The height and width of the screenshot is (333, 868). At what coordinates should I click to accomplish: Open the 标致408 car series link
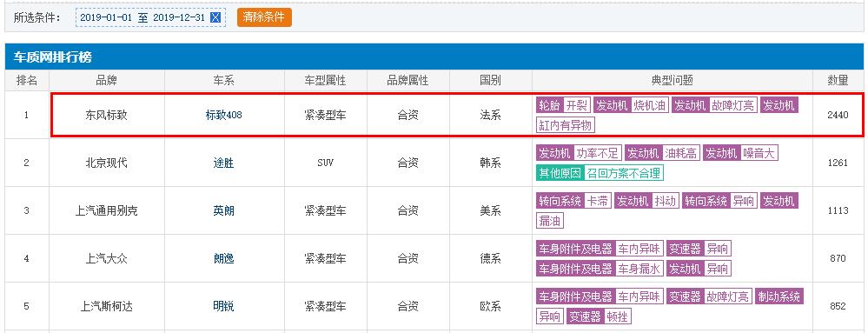223,116
